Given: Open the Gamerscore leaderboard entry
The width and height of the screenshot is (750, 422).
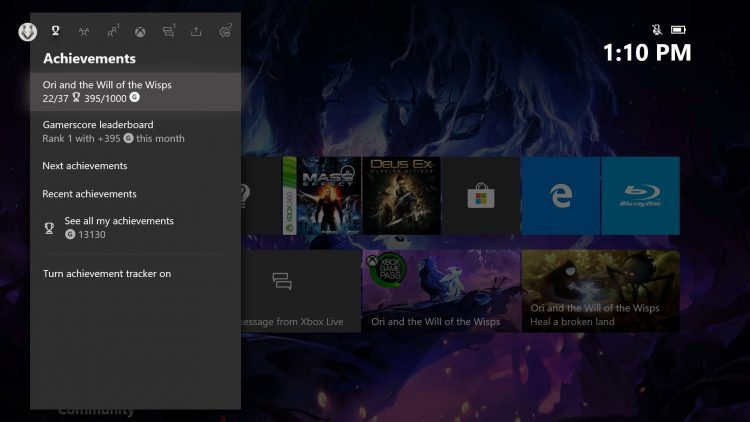Looking at the screenshot, I should point(135,132).
